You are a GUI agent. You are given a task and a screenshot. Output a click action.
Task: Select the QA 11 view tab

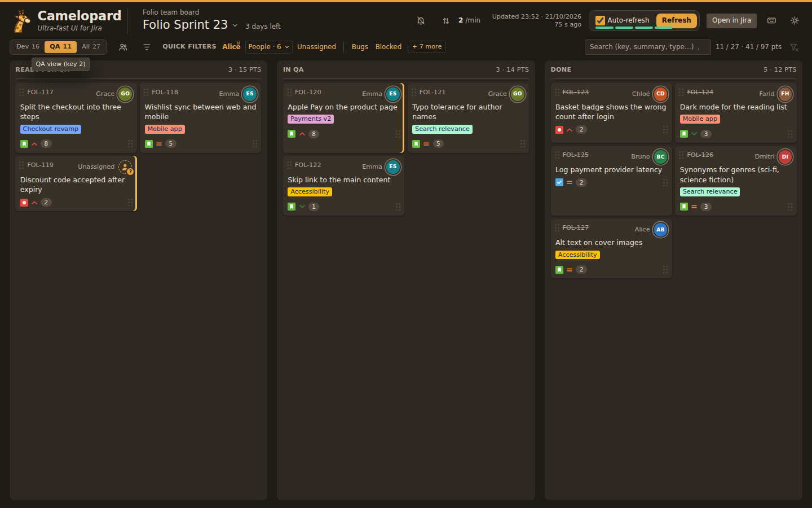coord(60,47)
